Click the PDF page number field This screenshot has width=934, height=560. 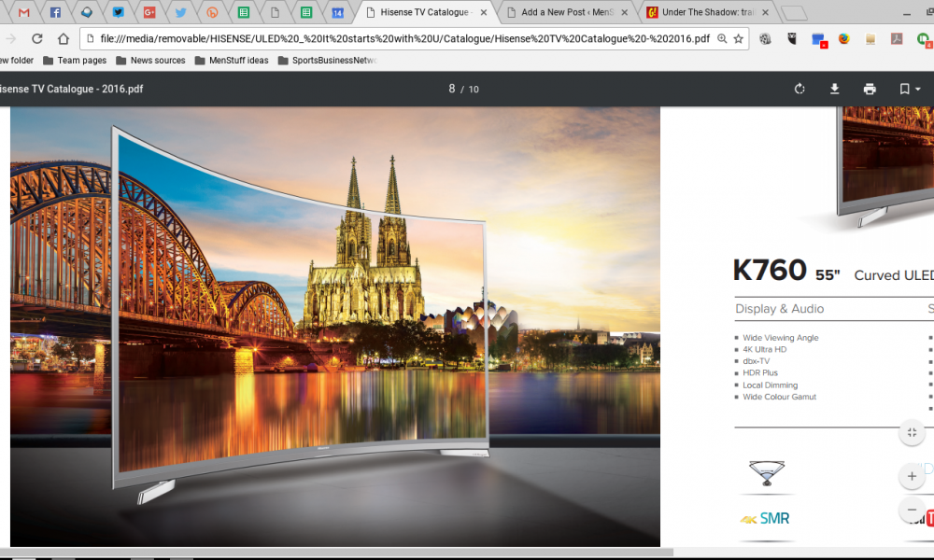click(x=452, y=89)
